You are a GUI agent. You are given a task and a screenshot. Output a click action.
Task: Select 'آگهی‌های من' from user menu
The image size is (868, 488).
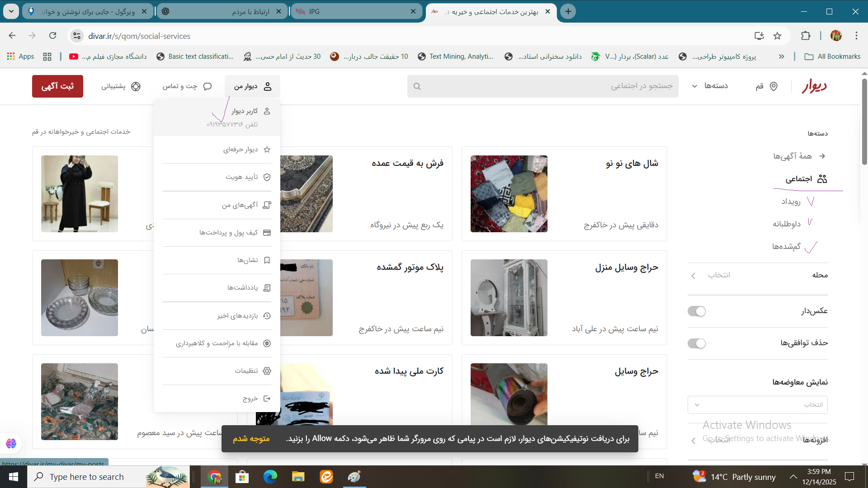tap(240, 205)
